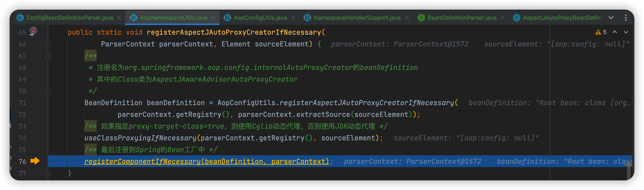Close the AopNamespaceUtils.java tab
Image resolution: width=644 pixels, height=190 pixels.
[213, 18]
